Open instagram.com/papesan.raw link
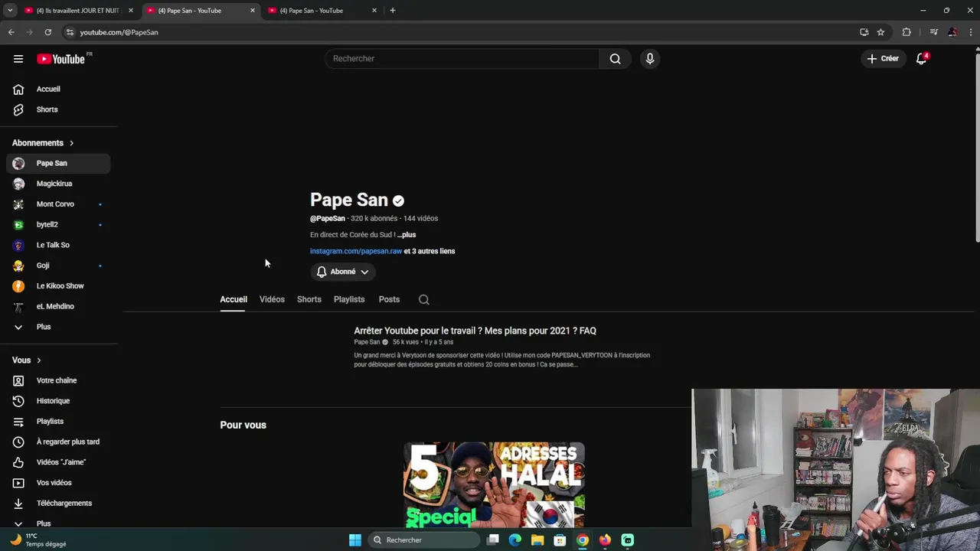 click(355, 251)
